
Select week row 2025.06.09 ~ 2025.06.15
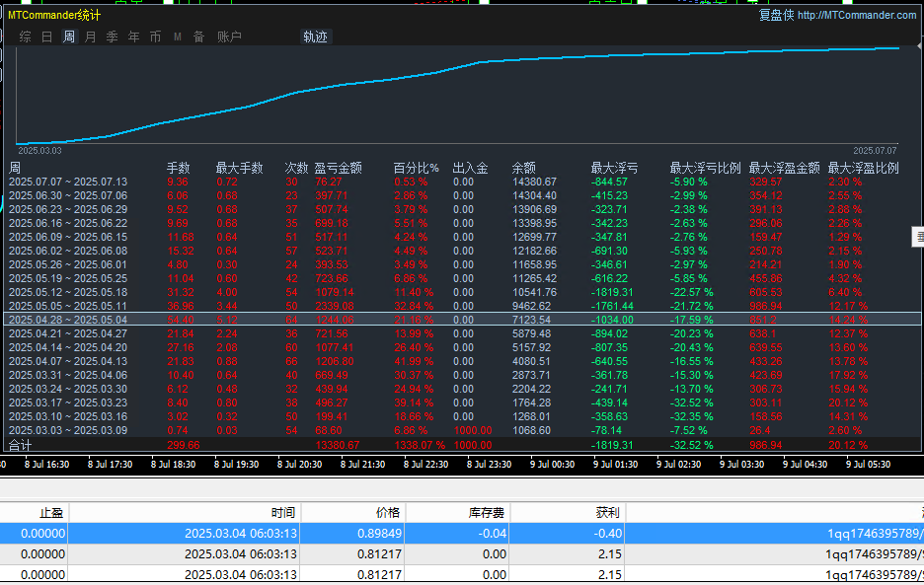462,237
